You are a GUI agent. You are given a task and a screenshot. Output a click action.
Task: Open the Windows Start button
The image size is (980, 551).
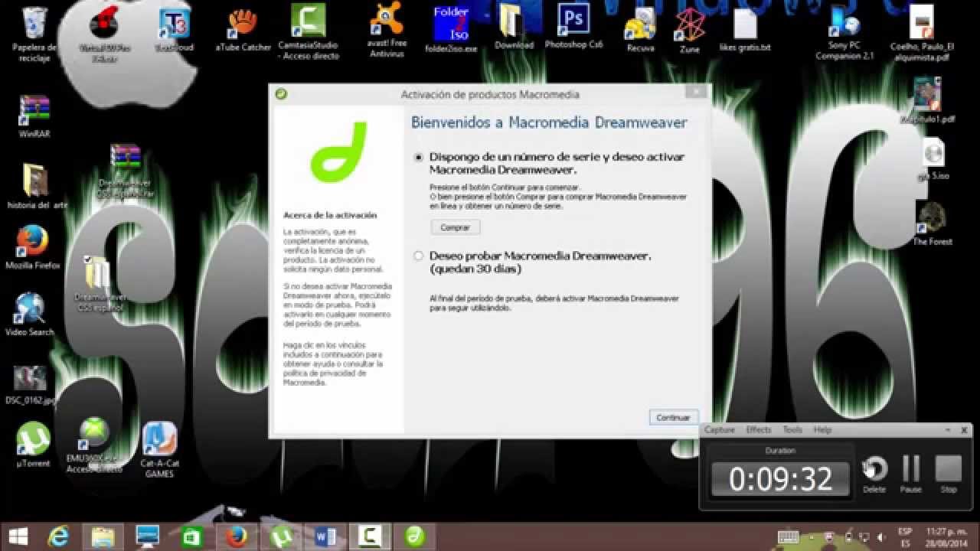pos(18,536)
